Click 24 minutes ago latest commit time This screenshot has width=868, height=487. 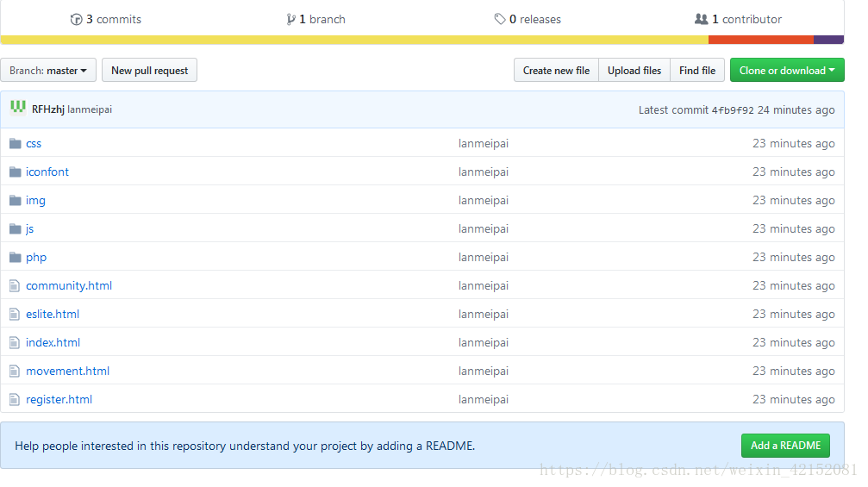pyautogui.click(x=796, y=110)
